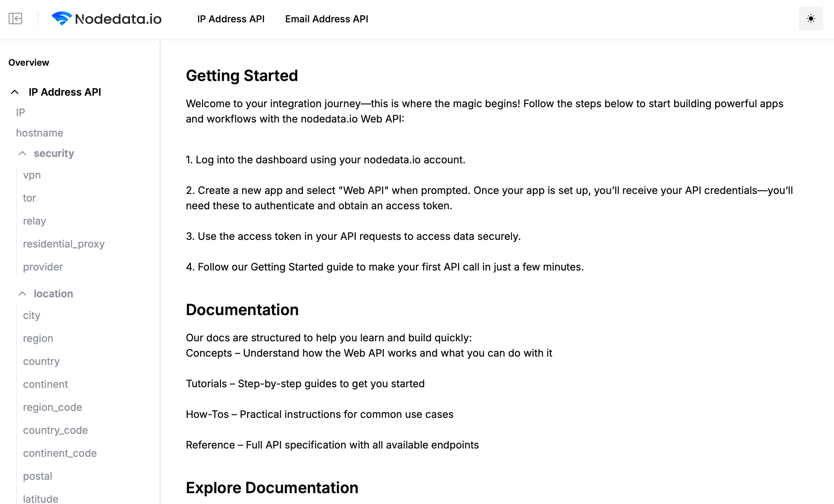This screenshot has width=834, height=504.
Task: Toggle the theme with the sun icon
Action: pos(811,19)
